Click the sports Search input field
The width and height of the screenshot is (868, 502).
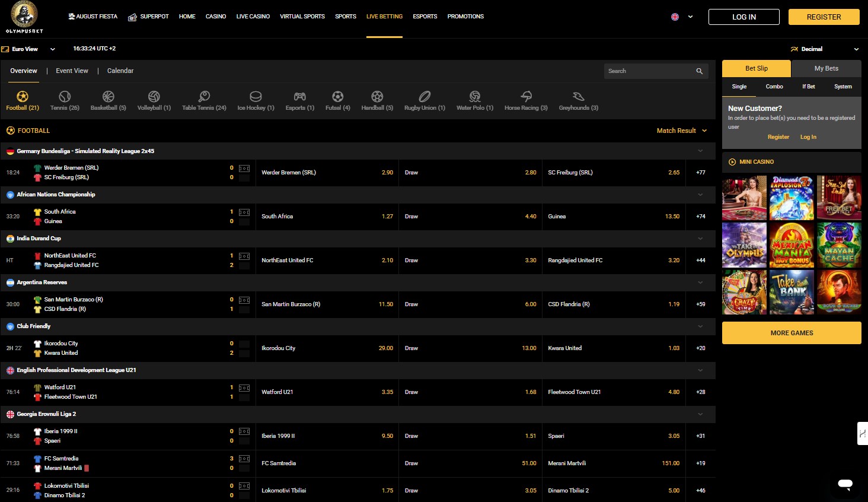point(649,71)
